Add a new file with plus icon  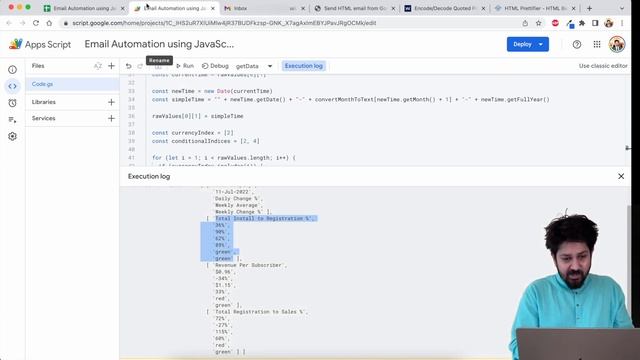coord(111,66)
